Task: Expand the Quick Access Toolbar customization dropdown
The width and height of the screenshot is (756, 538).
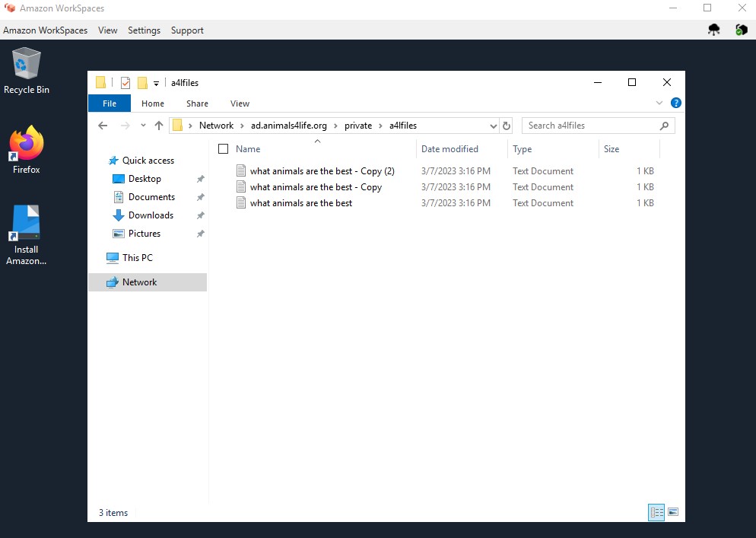Action: (157, 82)
